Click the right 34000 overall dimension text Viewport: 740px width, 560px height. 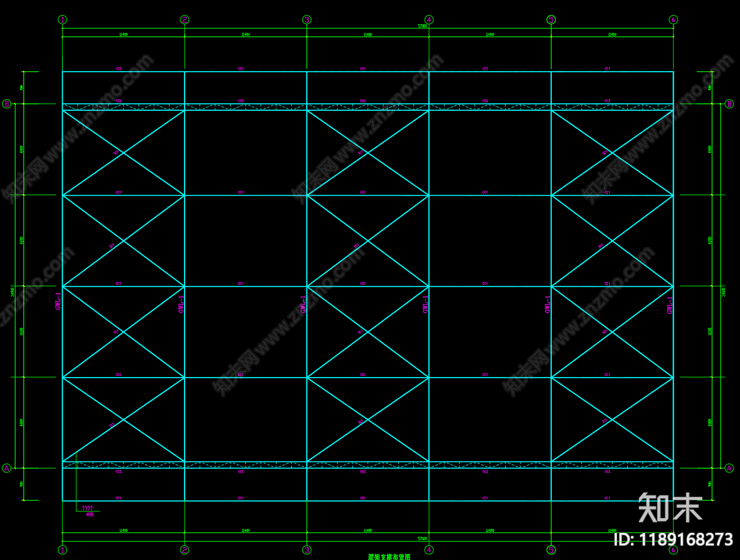click(724, 292)
